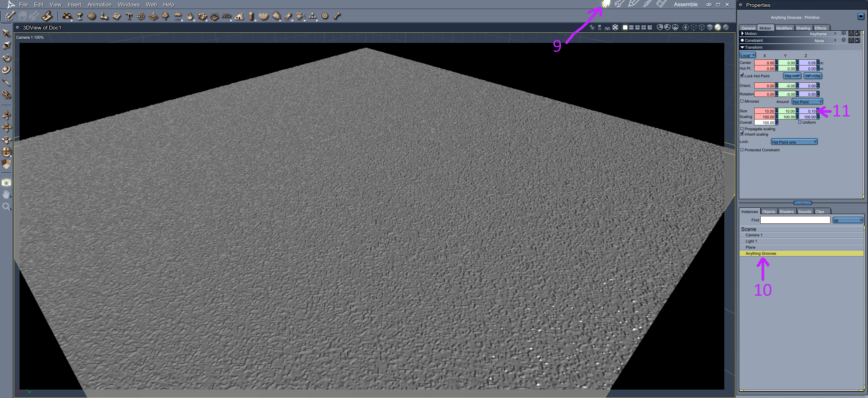Image resolution: width=868 pixels, height=398 pixels.
Task: Choose textured sphere display mode
Action: coord(725,27)
